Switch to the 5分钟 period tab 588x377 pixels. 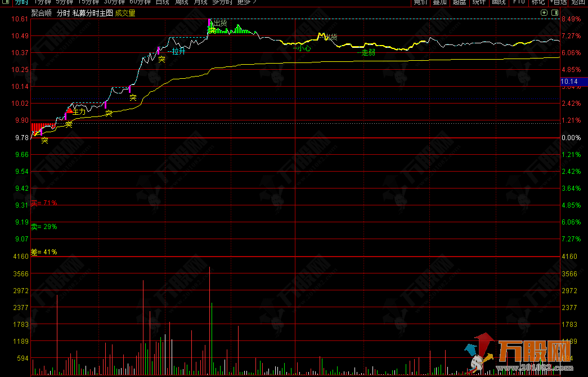click(x=65, y=2)
